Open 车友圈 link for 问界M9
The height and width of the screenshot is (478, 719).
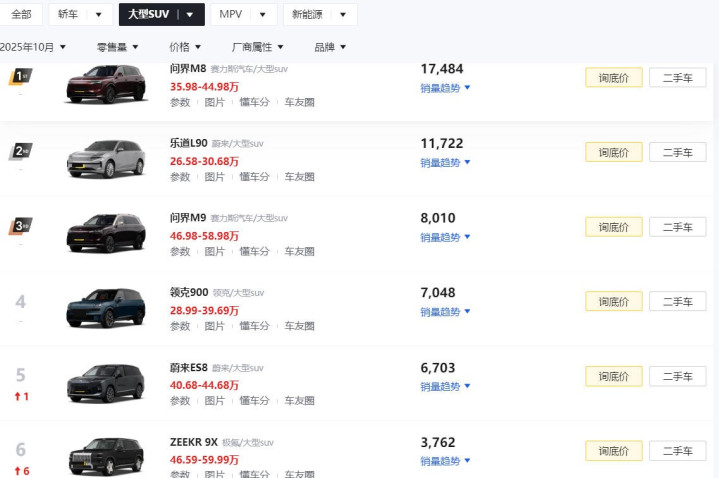tap(299, 251)
